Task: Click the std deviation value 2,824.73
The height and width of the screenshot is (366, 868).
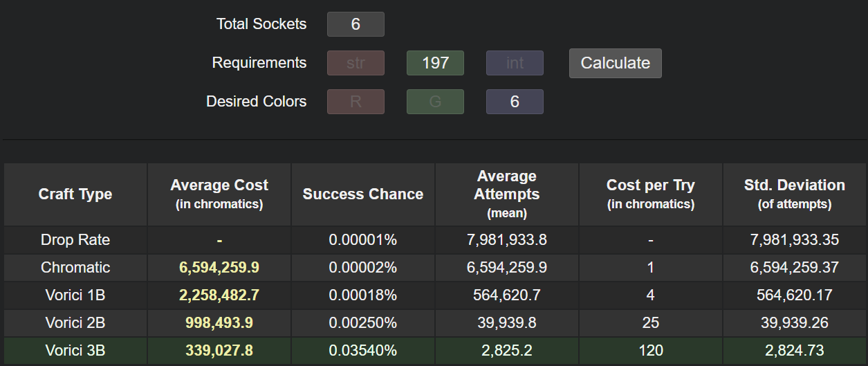Action: click(795, 351)
